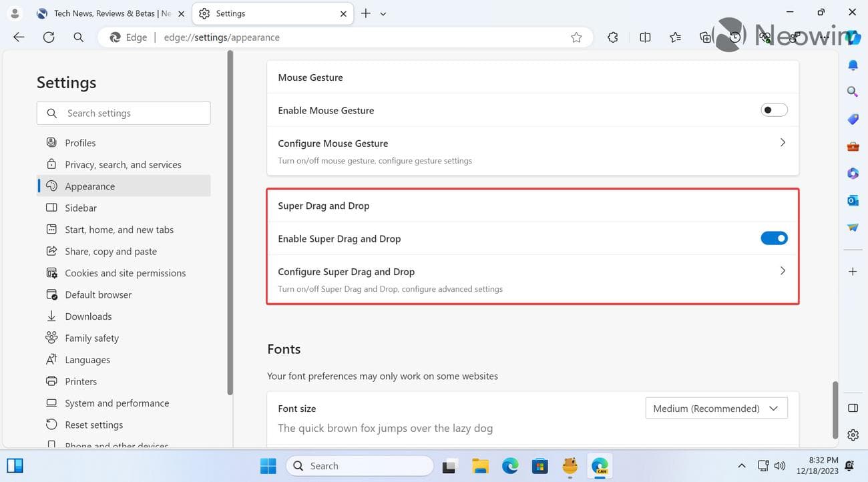Add this page to favorites via star icon
Viewport: 868px width, 482px height.
coord(576,37)
